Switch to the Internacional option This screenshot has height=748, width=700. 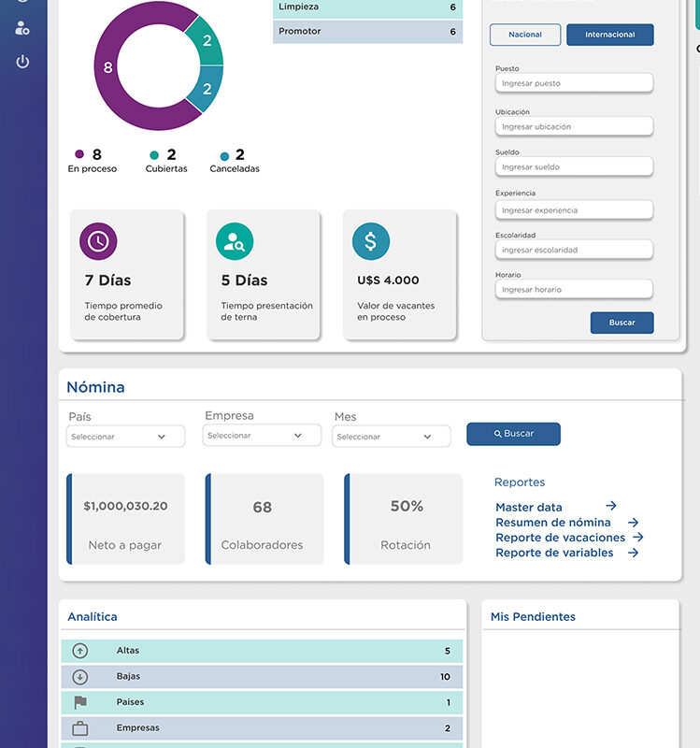pyautogui.click(x=609, y=35)
